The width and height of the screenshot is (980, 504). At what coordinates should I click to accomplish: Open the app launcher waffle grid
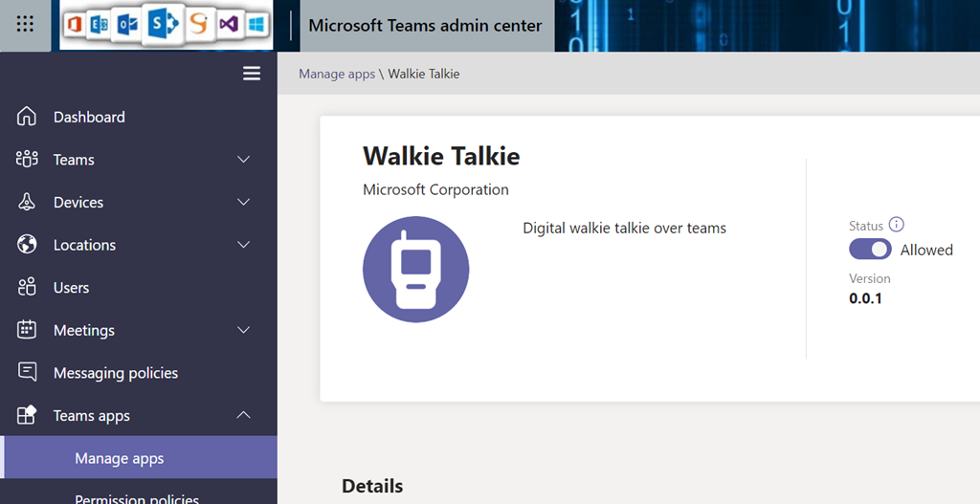pyautogui.click(x=25, y=25)
